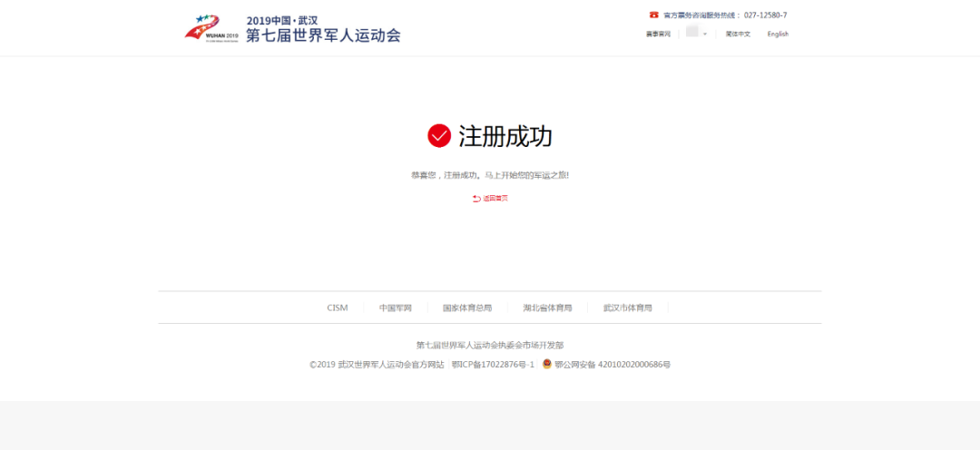The width and height of the screenshot is (980, 450).
Task: Click the hotline number 027-12580-7
Action: 765,15
